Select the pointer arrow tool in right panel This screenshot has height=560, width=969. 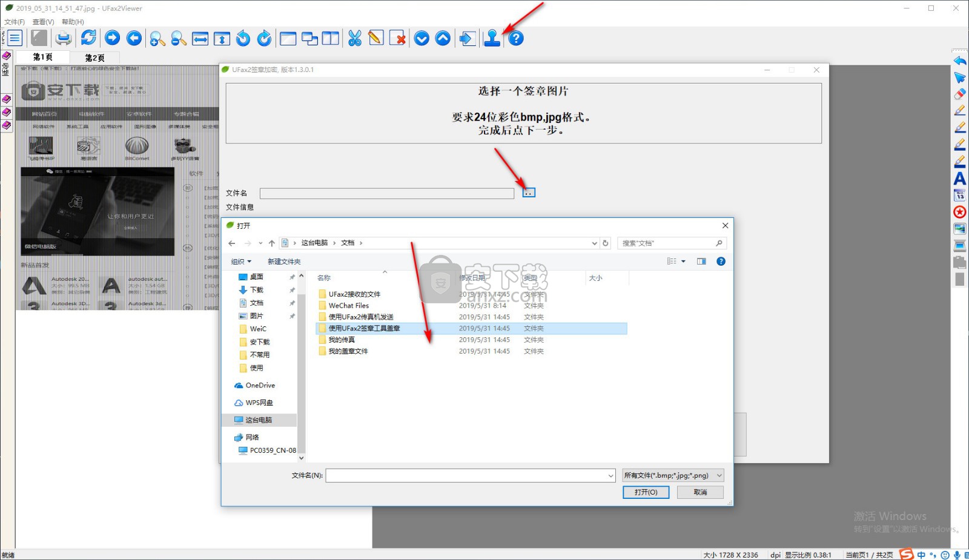[x=960, y=77]
